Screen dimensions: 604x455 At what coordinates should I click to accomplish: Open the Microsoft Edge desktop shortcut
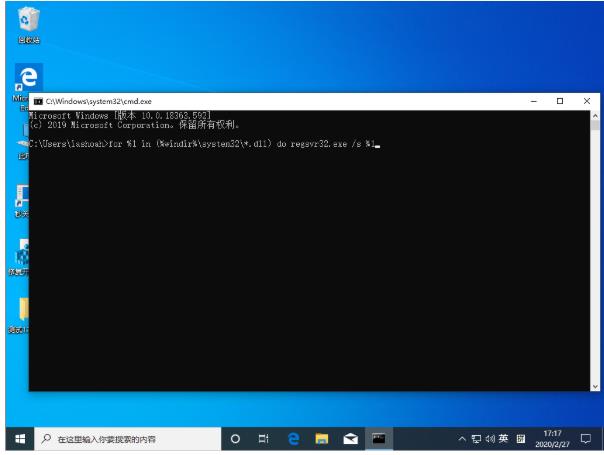click(29, 78)
